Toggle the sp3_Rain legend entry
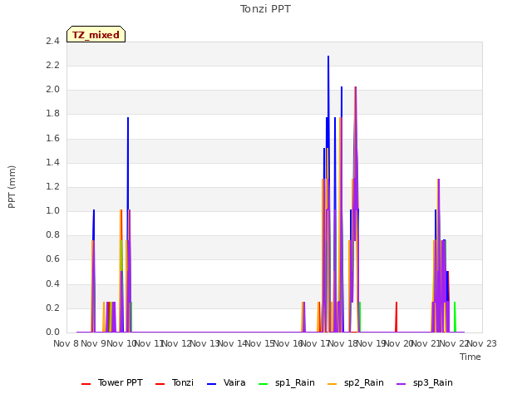This screenshot has height=399, width=532. click(425, 382)
